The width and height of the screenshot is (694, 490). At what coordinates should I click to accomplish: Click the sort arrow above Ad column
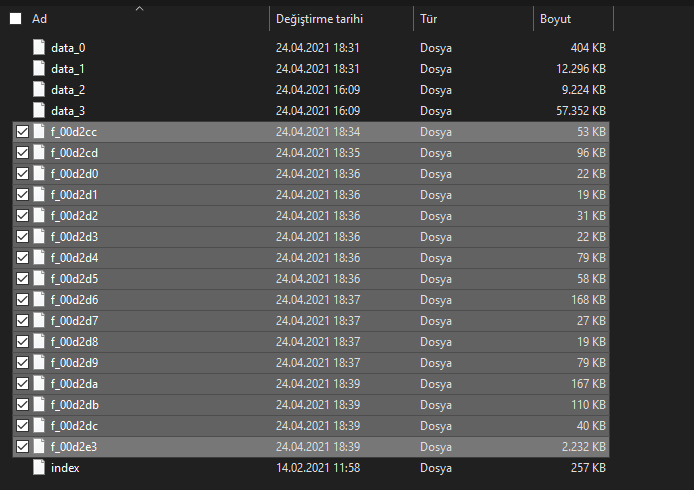tap(139, 8)
